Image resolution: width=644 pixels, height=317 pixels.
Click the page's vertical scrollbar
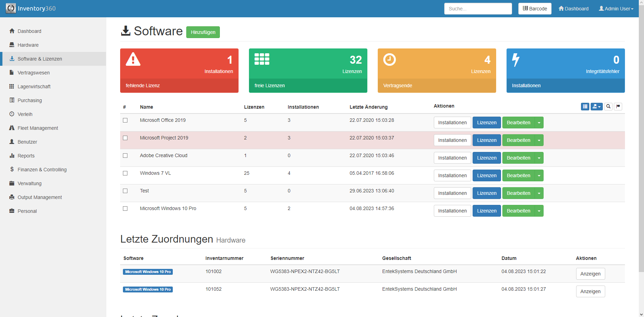[x=641, y=138]
